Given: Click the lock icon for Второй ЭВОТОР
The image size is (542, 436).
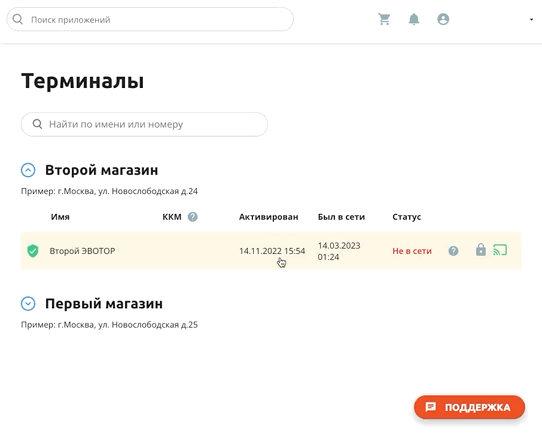Looking at the screenshot, I should coord(481,249).
